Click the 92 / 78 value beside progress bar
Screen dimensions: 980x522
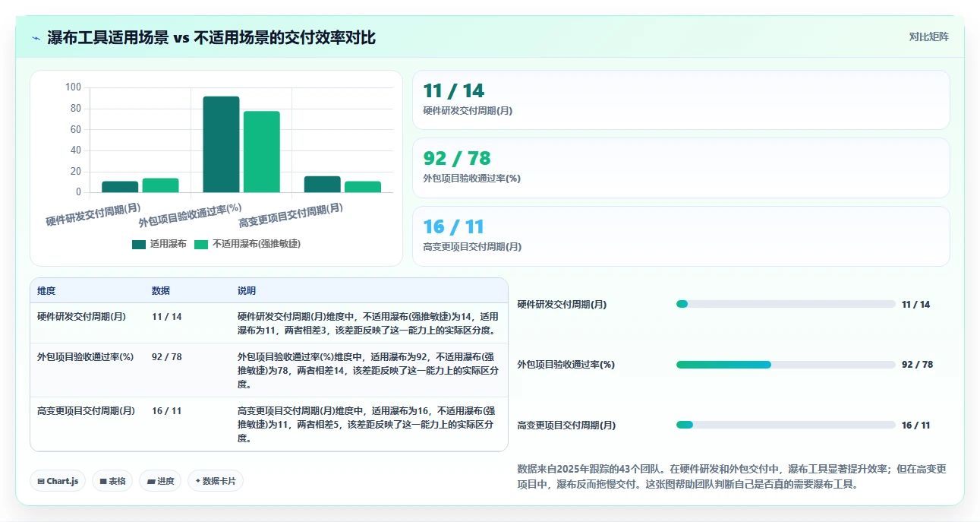(x=917, y=365)
